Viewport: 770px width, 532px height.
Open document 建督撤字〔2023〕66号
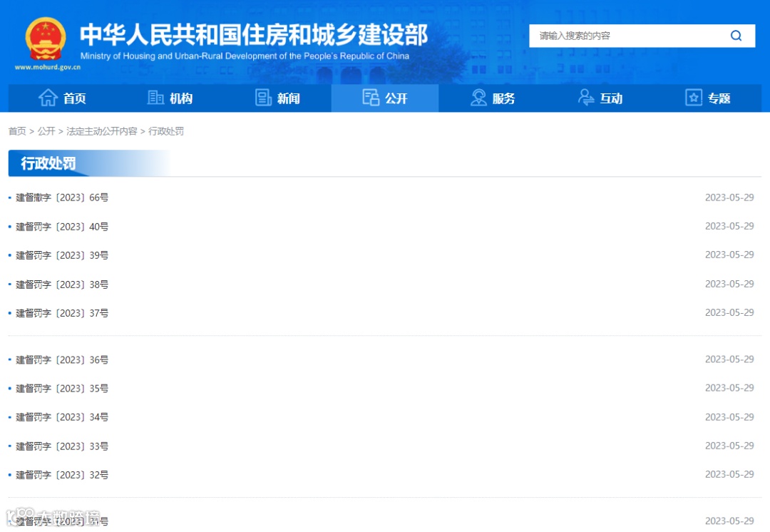click(62, 198)
